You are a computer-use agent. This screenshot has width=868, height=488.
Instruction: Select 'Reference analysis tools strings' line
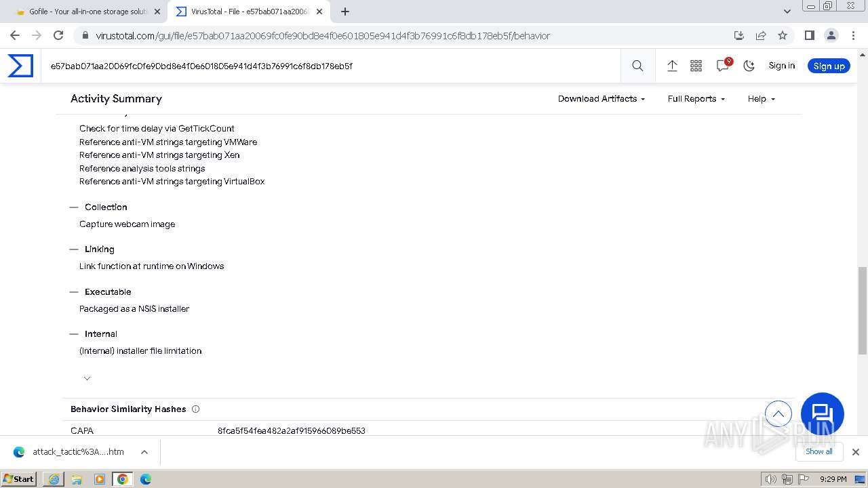(142, 169)
